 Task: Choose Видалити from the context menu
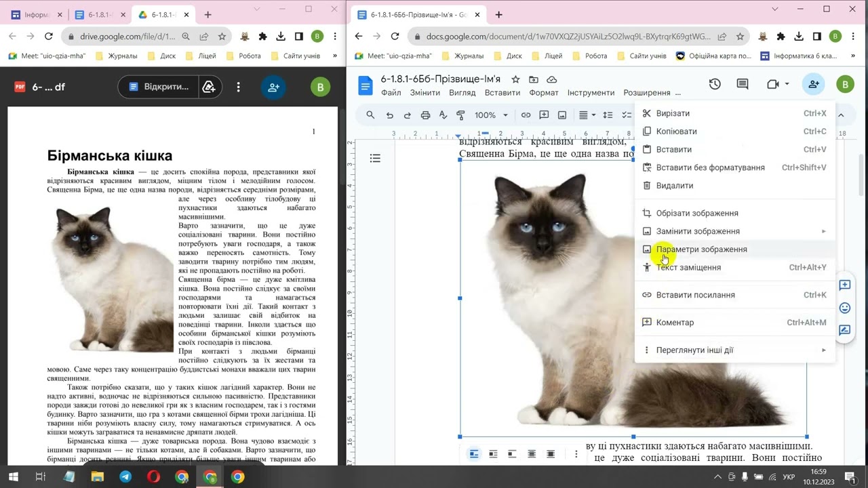735,186
